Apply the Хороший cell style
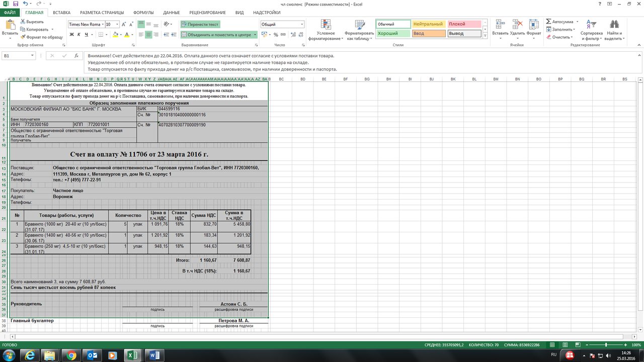The width and height of the screenshot is (644, 362). 393,34
